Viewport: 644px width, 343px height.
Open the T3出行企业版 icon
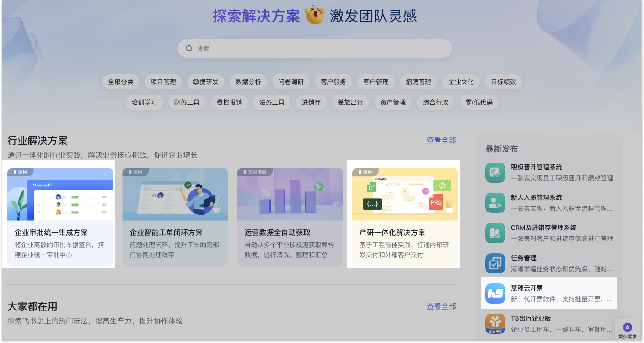pos(495,324)
